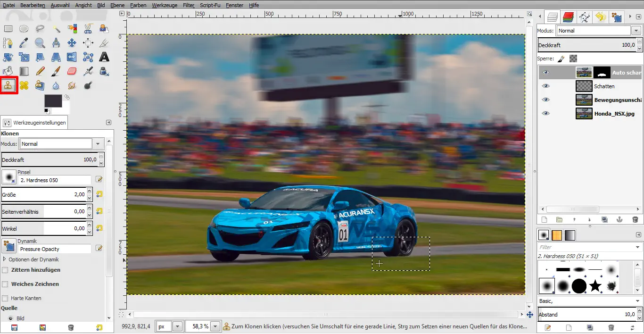Click the foreground color swatch
Screen dimensions: 644x334
(53, 100)
